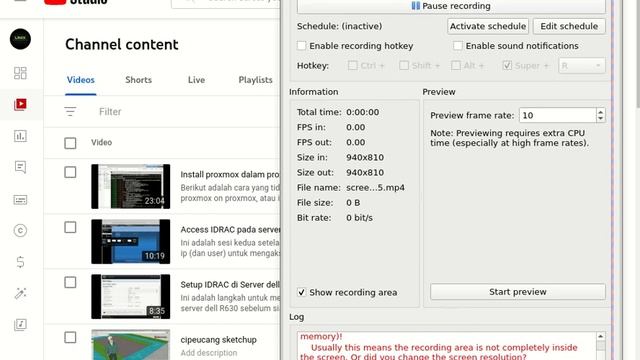Screen dimensions: 640x360
Task: Open Subtitles icon in Studio sidebar
Action: pyautogui.click(x=20, y=200)
